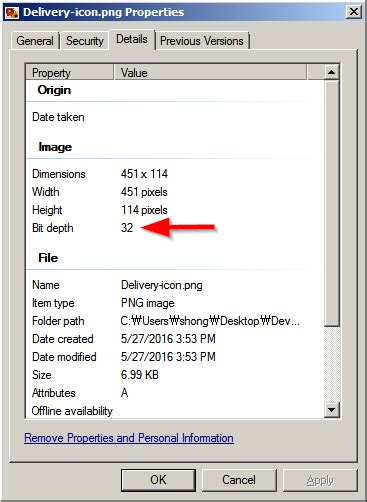Click the attributes value A
This screenshot has height=502, width=367.
tap(125, 393)
